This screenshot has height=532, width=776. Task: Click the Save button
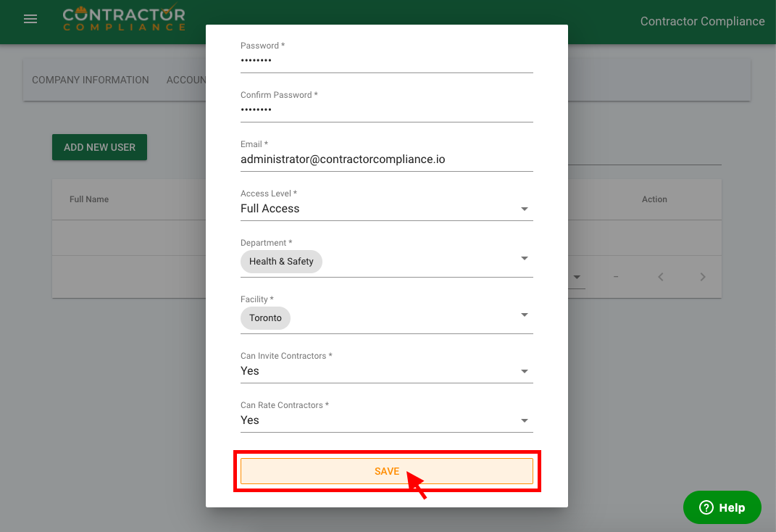387,471
